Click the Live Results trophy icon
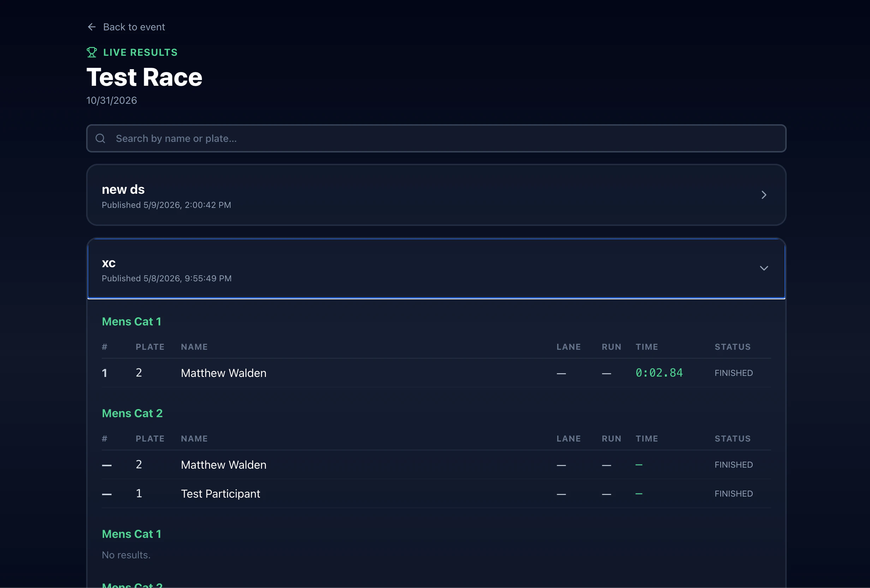The image size is (870, 588). point(92,52)
